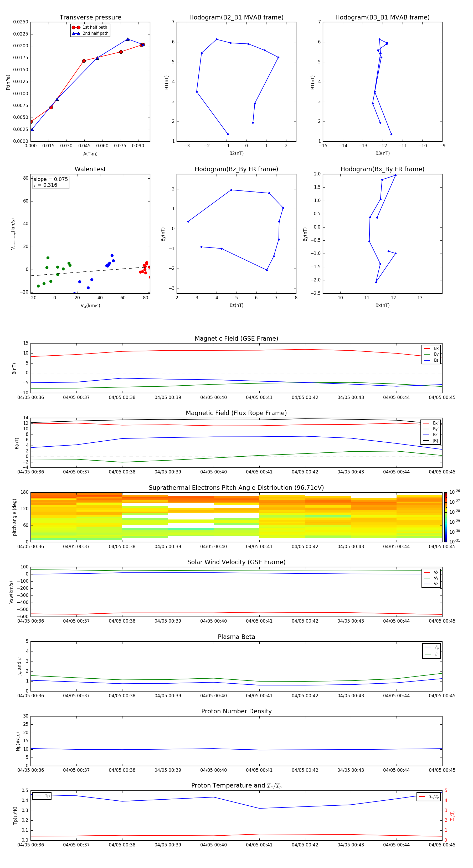The width and height of the screenshot is (473, 868).
Task: Click 'Vsw(km/s)' axis label
Action: (11, 592)
